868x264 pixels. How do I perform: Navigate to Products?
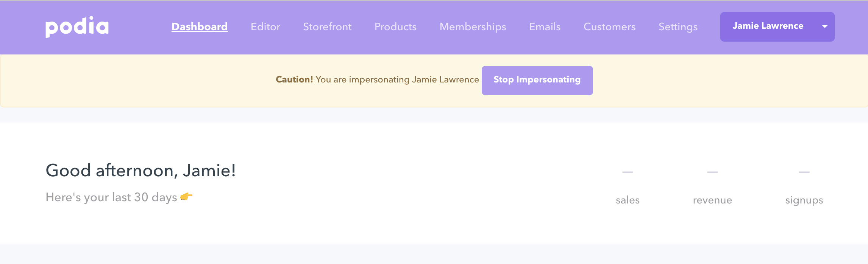(395, 27)
